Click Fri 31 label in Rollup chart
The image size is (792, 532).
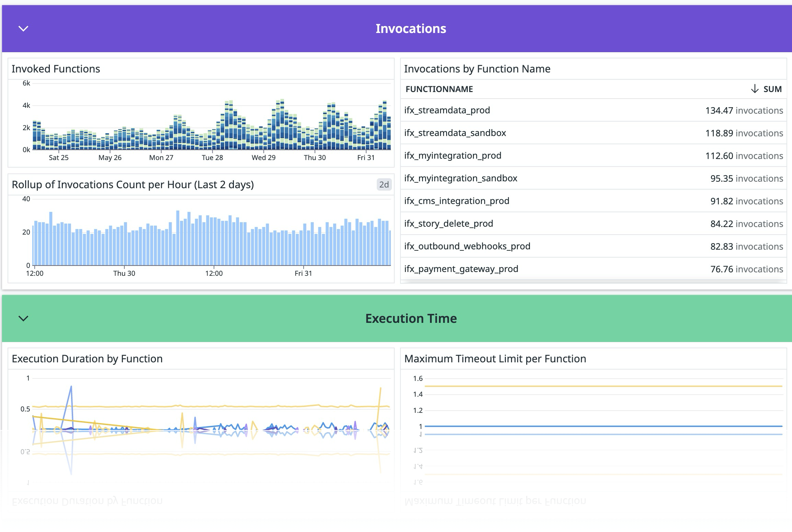point(303,273)
